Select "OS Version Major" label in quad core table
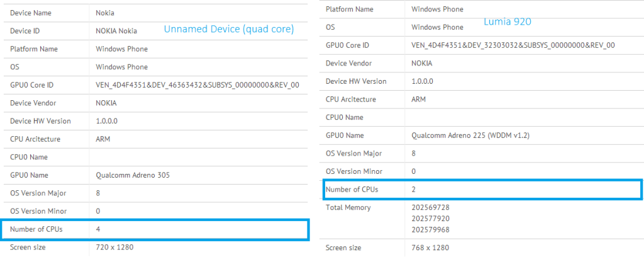644x264 pixels. [38, 193]
